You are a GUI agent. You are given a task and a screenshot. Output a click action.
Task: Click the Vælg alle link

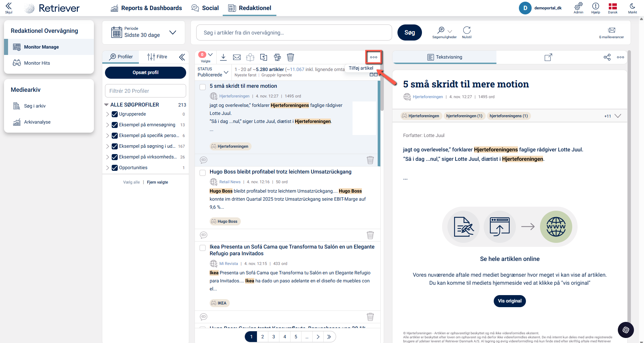point(131,182)
